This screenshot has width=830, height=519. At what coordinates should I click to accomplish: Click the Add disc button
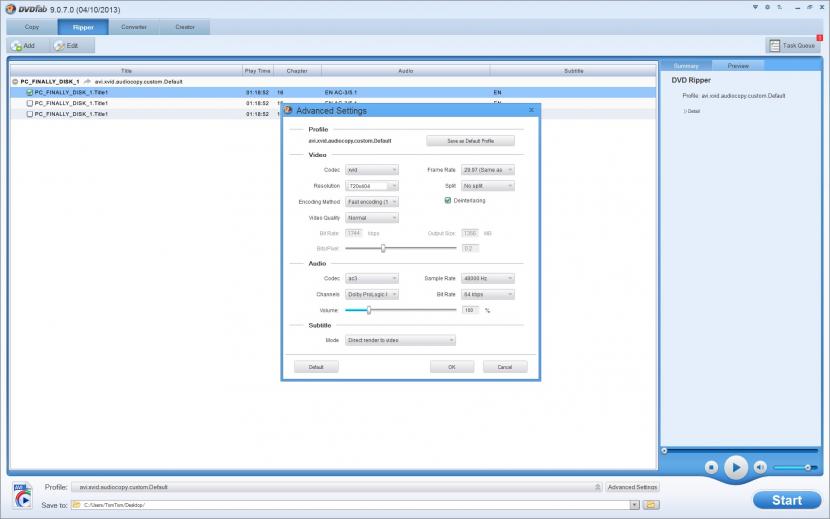pyautogui.click(x=24, y=46)
